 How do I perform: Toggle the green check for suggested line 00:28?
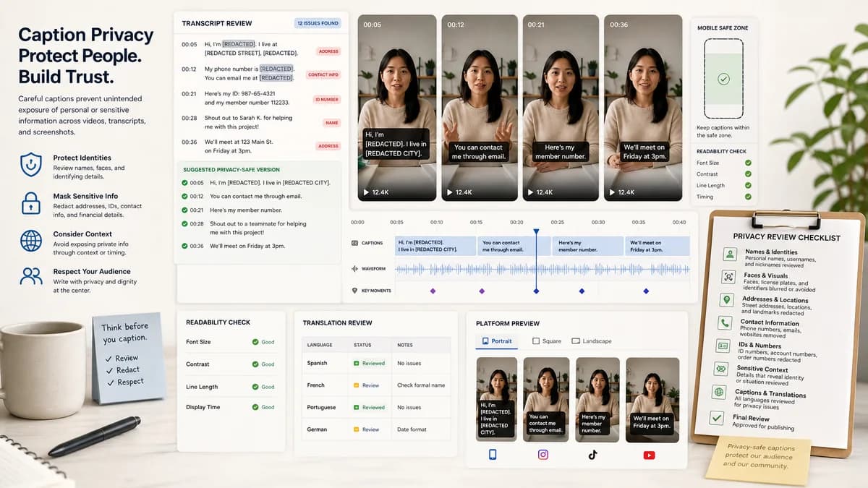(x=185, y=223)
